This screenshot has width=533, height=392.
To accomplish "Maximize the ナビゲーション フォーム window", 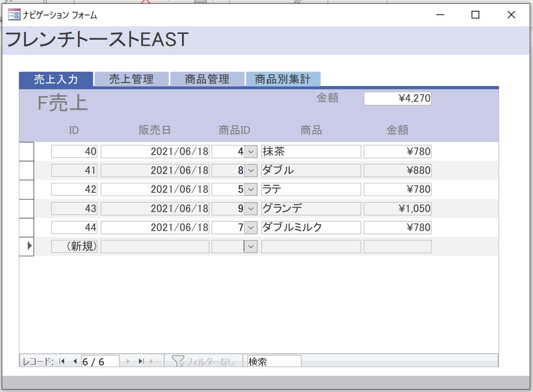I will [x=475, y=15].
